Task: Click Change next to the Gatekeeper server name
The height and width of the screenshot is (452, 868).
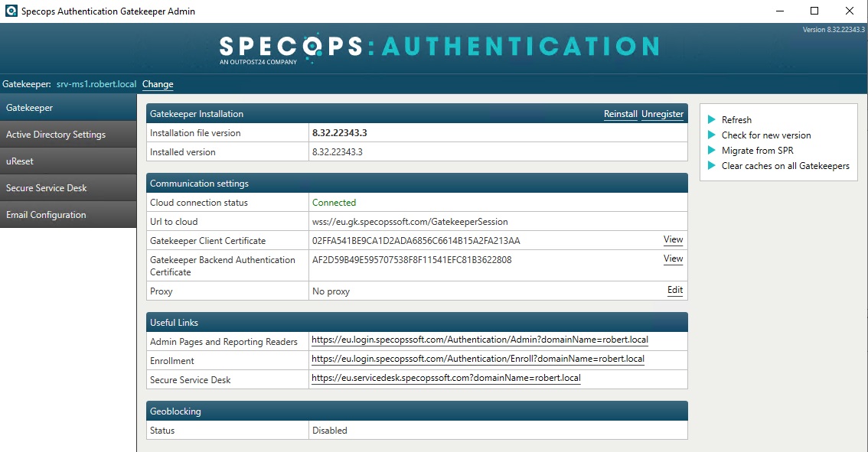Action: (x=158, y=84)
